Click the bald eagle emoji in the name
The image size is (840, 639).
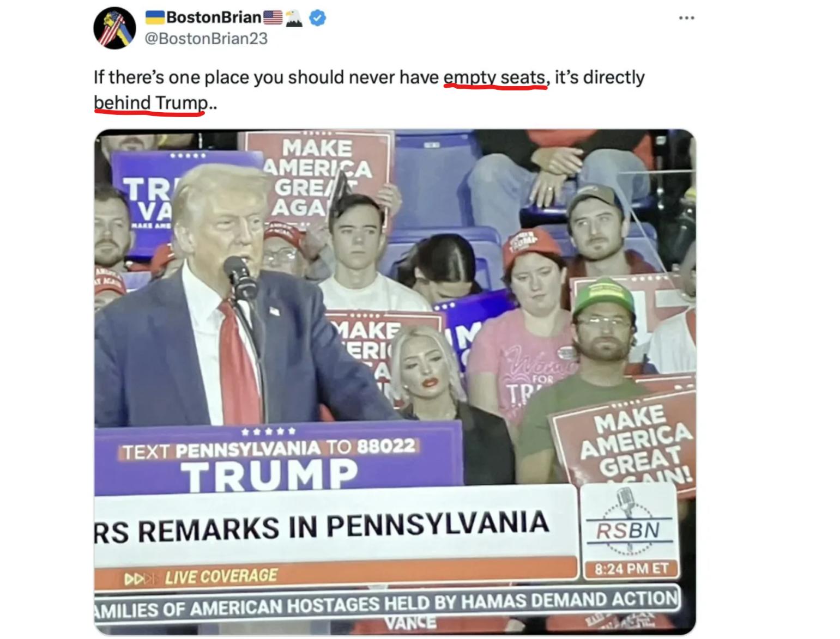(294, 18)
